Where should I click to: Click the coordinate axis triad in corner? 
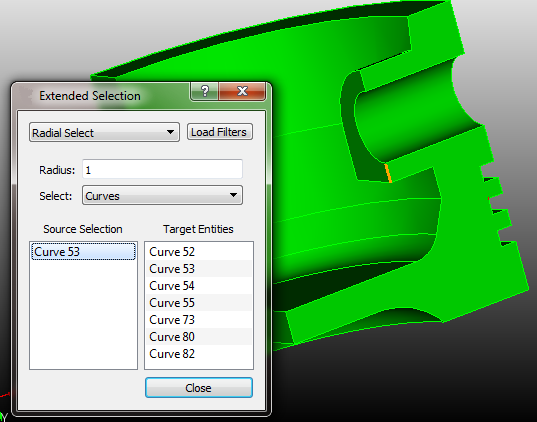click(x=4, y=408)
